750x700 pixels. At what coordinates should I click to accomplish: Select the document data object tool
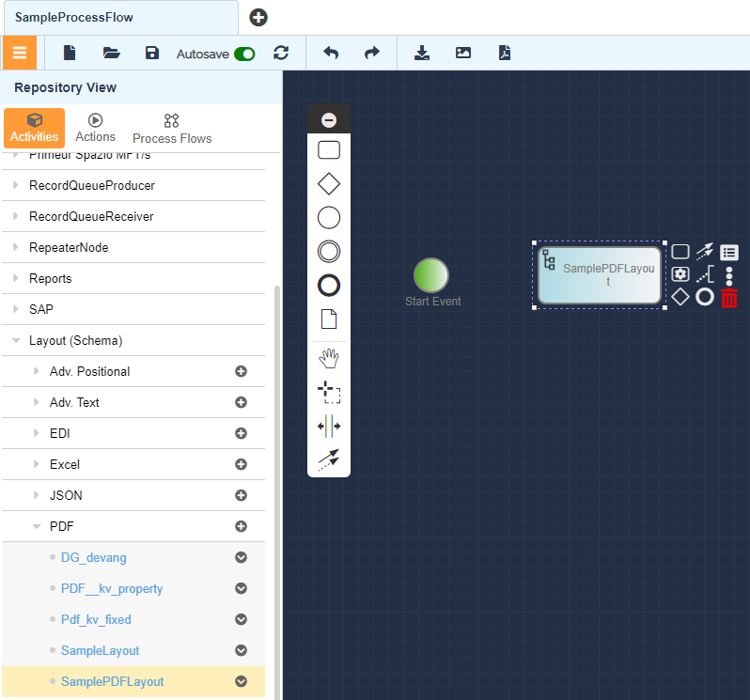tap(329, 319)
